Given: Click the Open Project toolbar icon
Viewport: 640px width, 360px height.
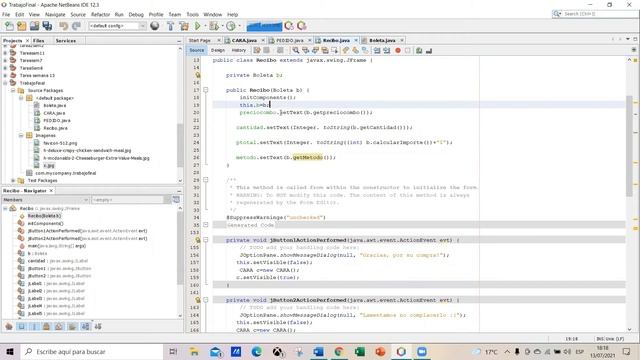Looking at the screenshot, I should pyautogui.click(x=34, y=26).
